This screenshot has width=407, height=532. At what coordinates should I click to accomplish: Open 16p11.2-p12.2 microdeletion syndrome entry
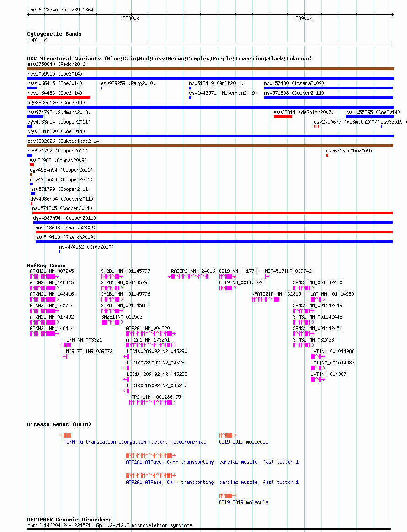point(110,525)
